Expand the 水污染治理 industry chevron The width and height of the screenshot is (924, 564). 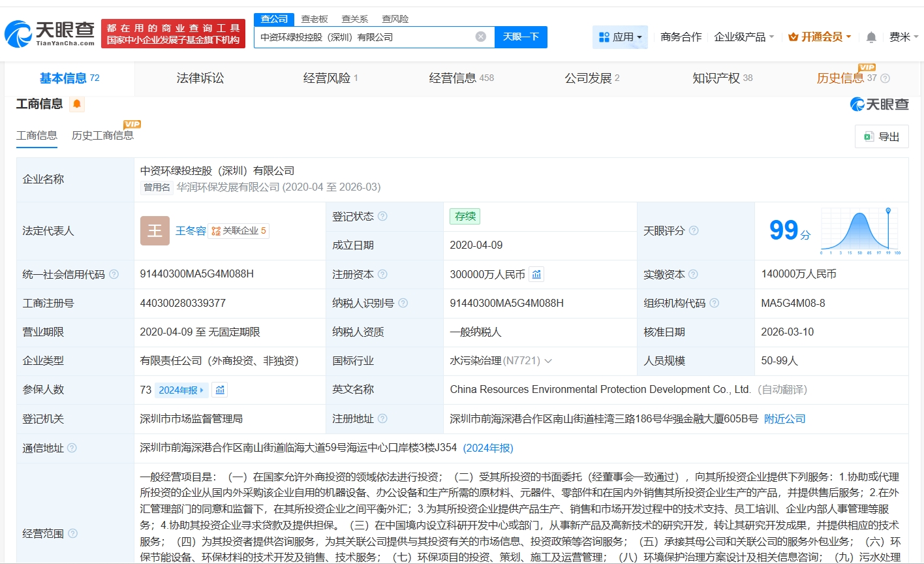pos(548,361)
